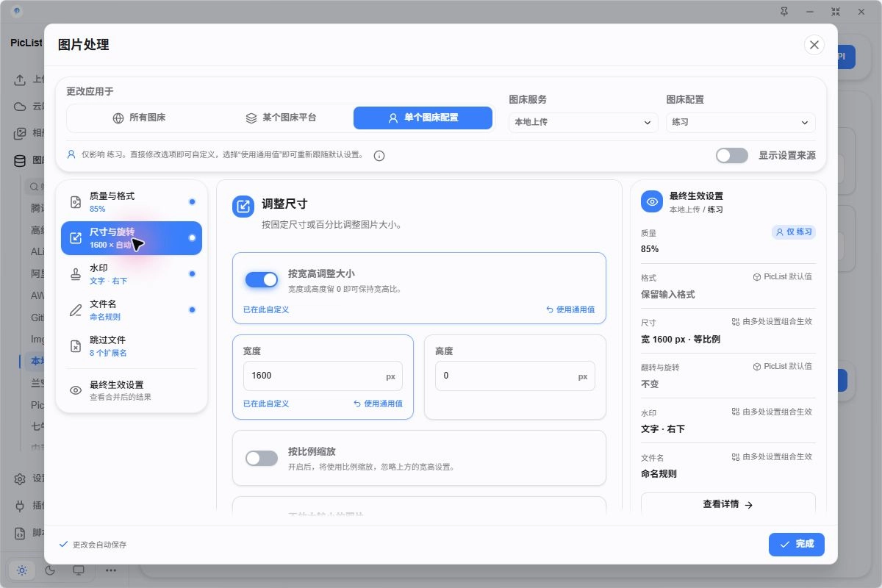The width and height of the screenshot is (882, 588).
Task: Close the 图片处理 dialog with X button
Action: click(814, 45)
